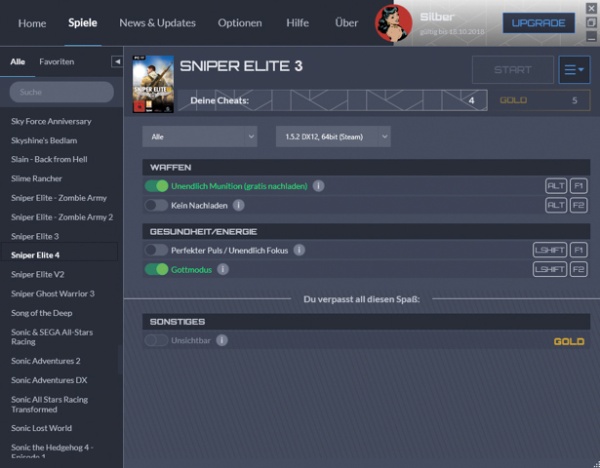Image resolution: width=600 pixels, height=468 pixels.
Task: Click the Silber membership label
Action: pos(437,17)
